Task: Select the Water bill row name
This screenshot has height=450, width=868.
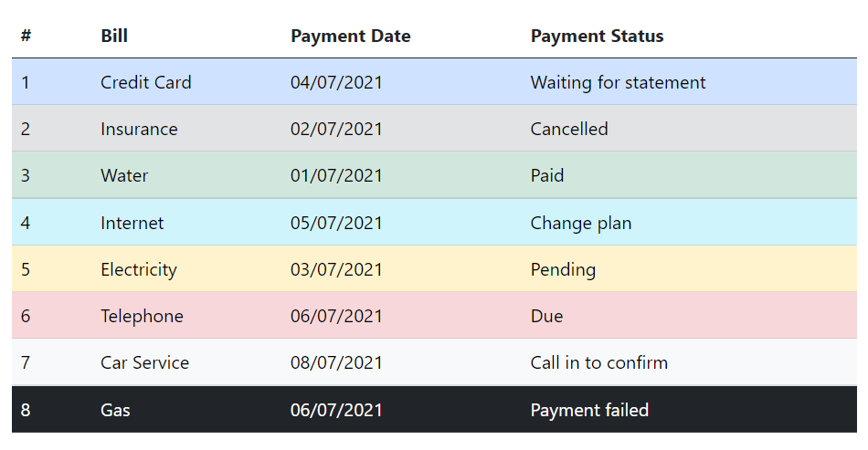Action: [124, 175]
